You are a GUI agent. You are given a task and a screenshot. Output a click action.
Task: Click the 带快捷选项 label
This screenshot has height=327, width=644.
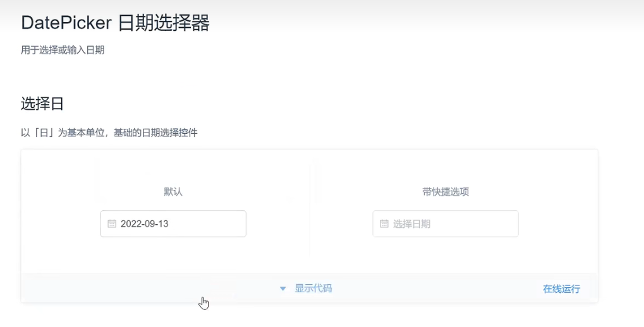[446, 192]
